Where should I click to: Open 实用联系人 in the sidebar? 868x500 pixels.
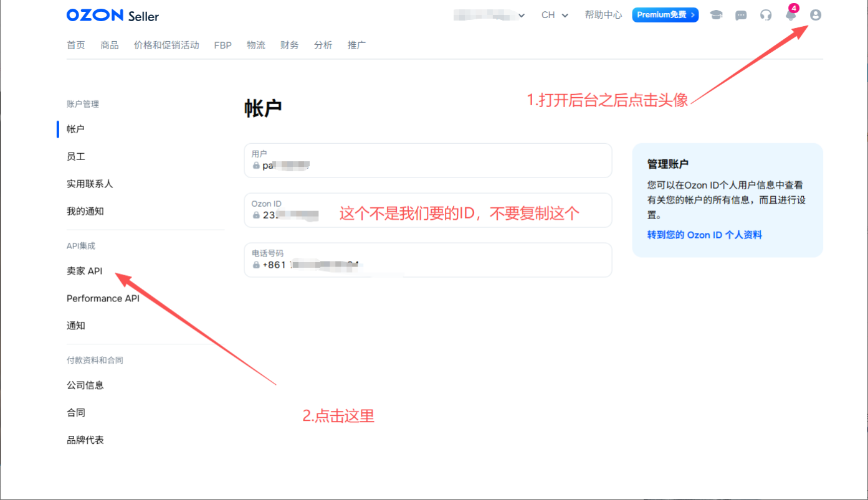pyautogui.click(x=90, y=184)
